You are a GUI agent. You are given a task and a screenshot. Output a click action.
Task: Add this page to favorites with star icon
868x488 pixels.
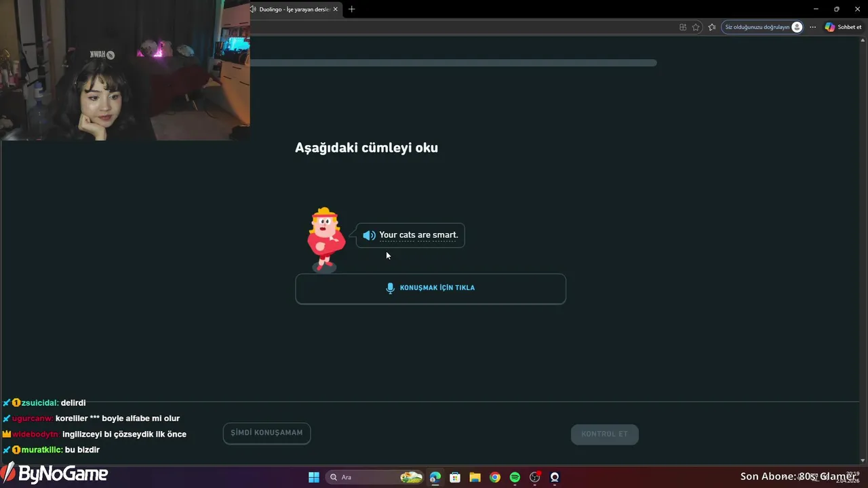click(696, 27)
